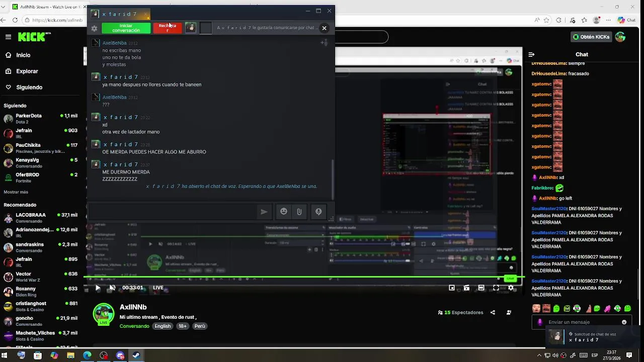644x362 pixels.
Task: Insert the first face emote
Action: [x=536, y=308]
